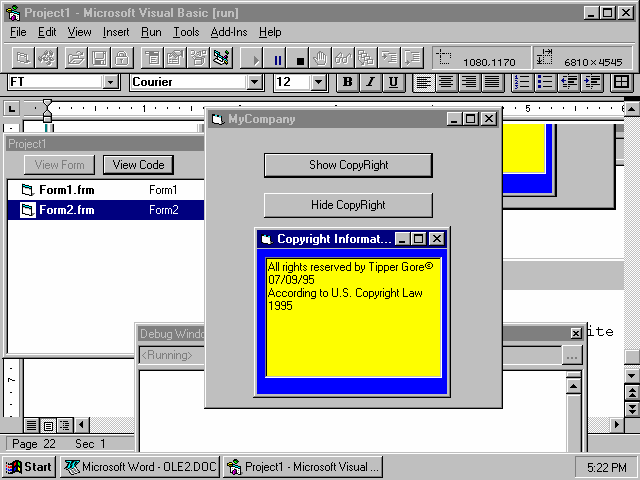Open the Add-Ins menu
The width and height of the screenshot is (640, 480).
click(229, 32)
